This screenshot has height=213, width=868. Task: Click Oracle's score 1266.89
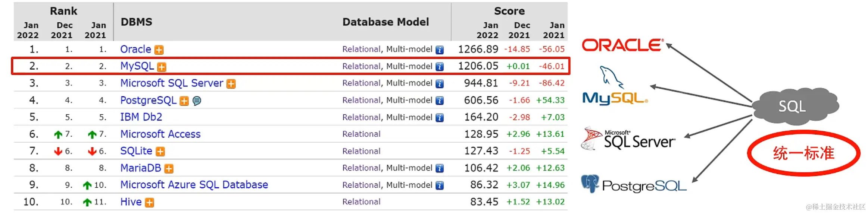point(478,49)
